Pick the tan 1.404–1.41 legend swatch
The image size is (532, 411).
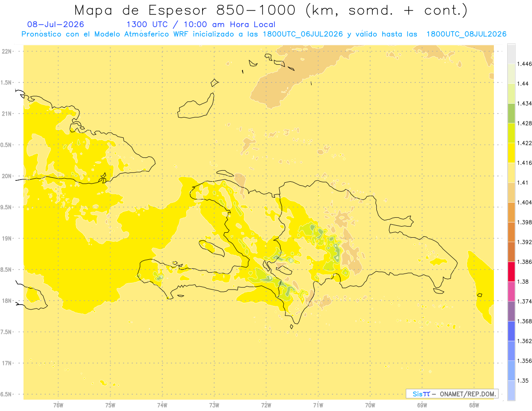click(511, 192)
